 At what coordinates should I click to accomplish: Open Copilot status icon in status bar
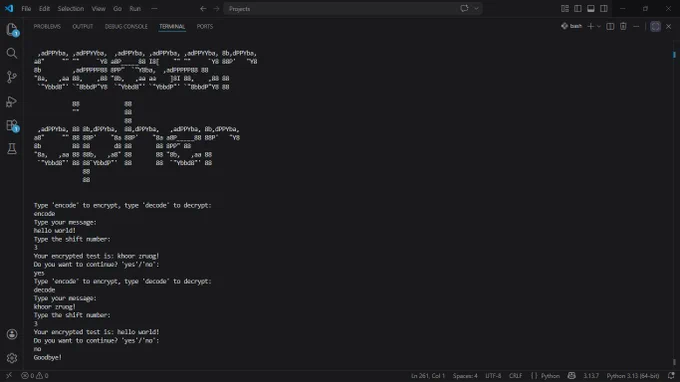click(572, 376)
